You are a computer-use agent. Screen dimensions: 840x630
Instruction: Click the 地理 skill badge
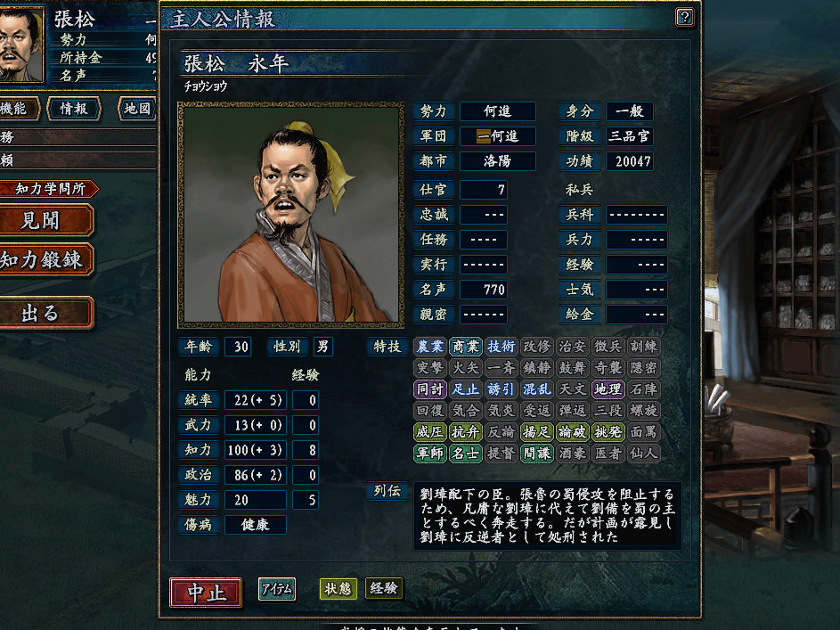tap(608, 389)
